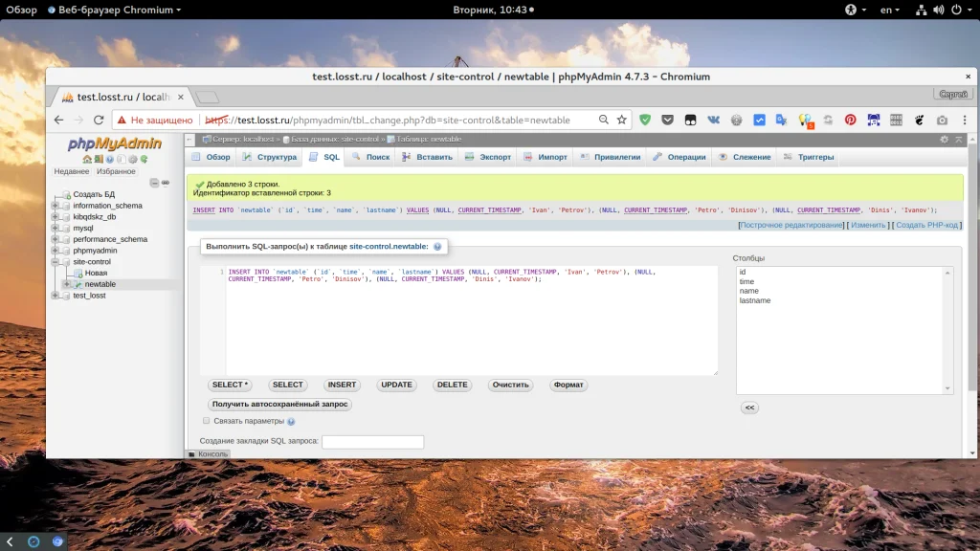Expand the newtable tree node
Image resolution: width=980 pixels, height=551 pixels.
pos(67,284)
